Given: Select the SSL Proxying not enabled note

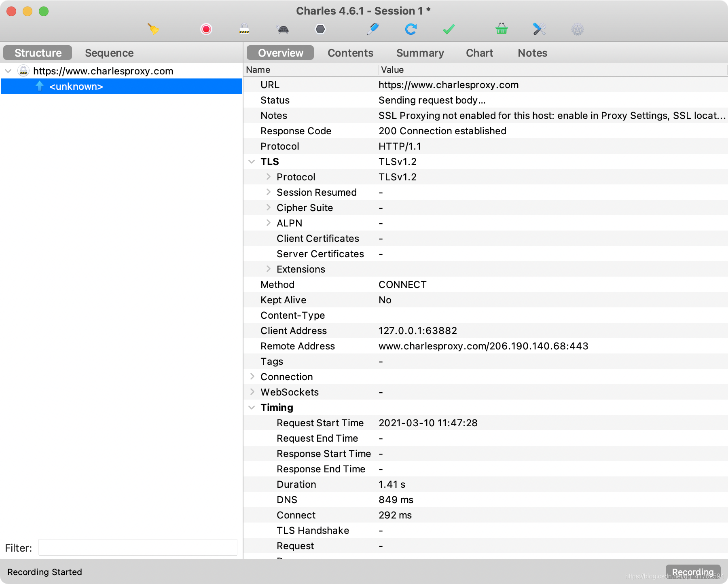Looking at the screenshot, I should point(552,116).
